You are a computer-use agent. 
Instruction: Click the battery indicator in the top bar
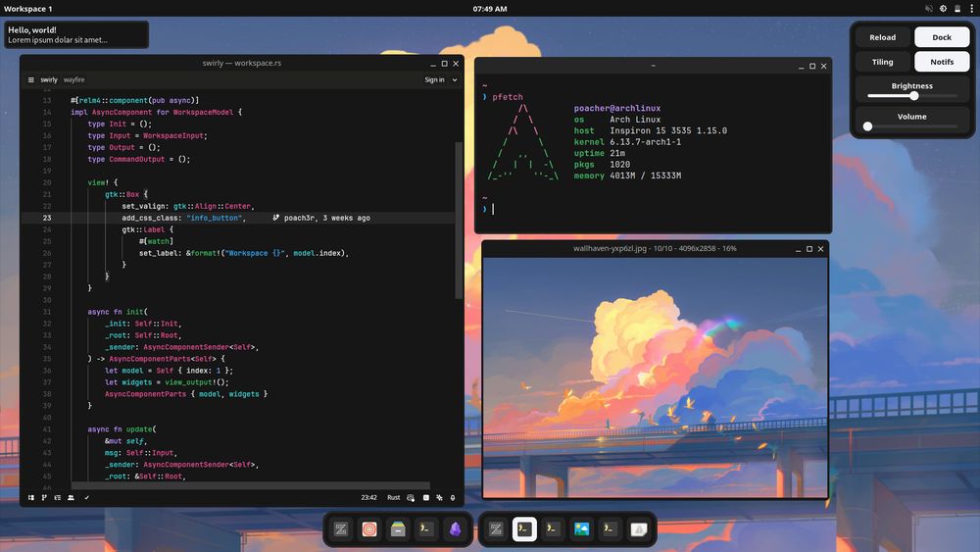(957, 9)
